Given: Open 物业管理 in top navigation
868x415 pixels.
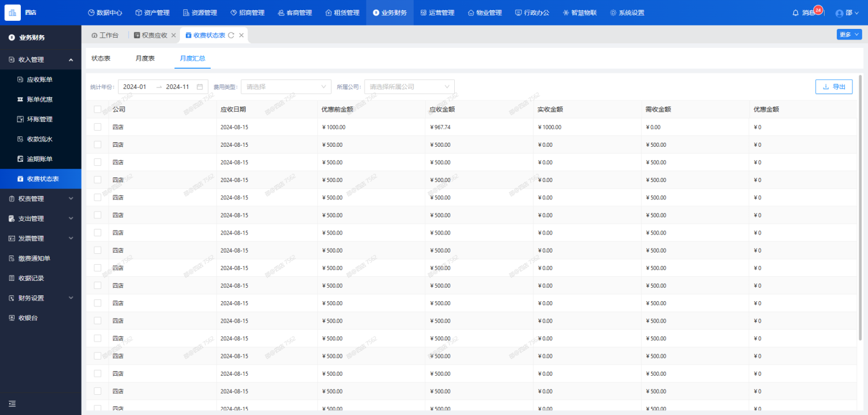Looking at the screenshot, I should tap(484, 13).
